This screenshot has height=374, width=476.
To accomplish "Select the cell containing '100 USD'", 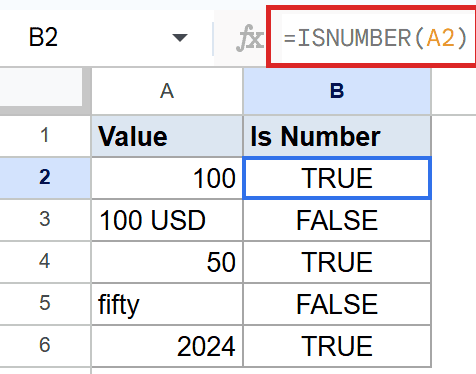I will coord(167,220).
